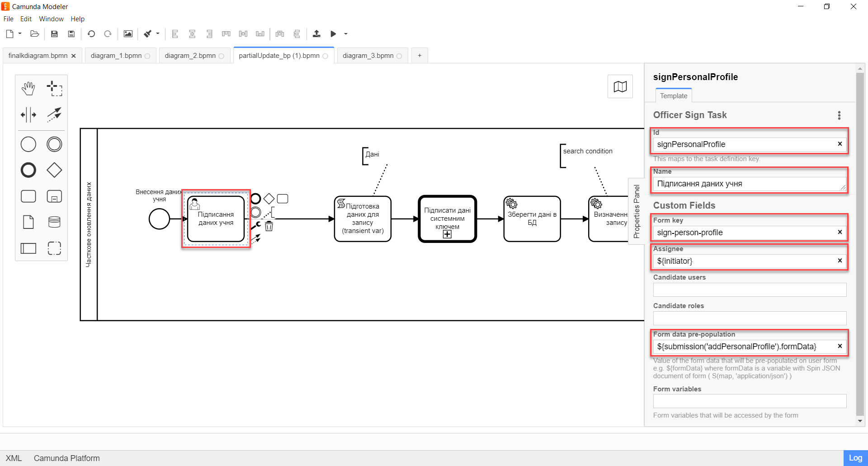Export diagram as image
This screenshot has height=466, width=868.
tap(128, 34)
